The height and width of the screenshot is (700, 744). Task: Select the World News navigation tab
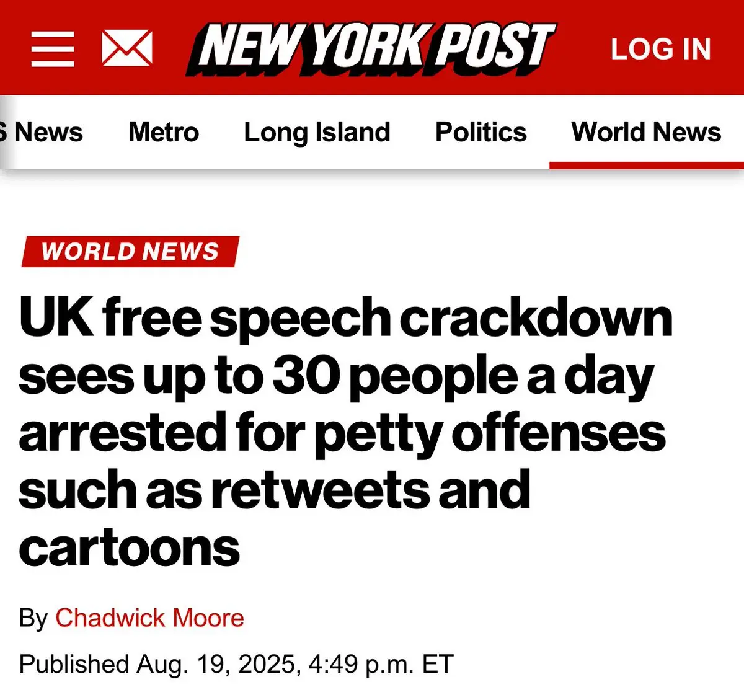pyautogui.click(x=646, y=132)
